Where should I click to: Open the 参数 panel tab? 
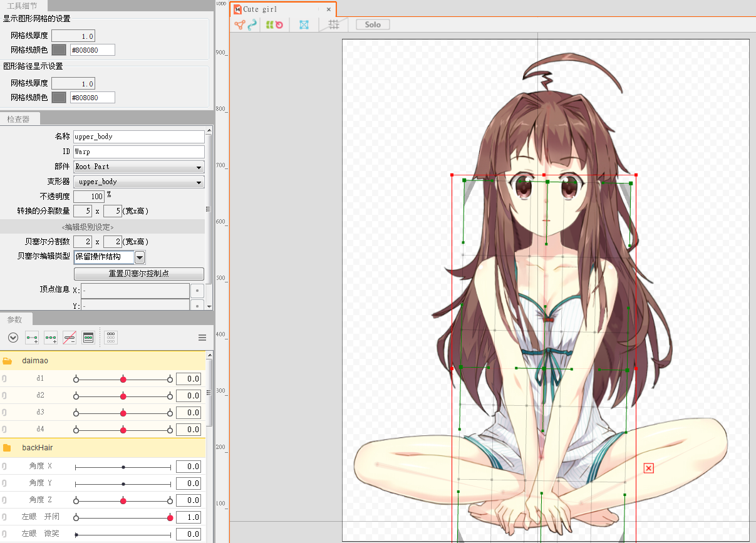(x=15, y=319)
